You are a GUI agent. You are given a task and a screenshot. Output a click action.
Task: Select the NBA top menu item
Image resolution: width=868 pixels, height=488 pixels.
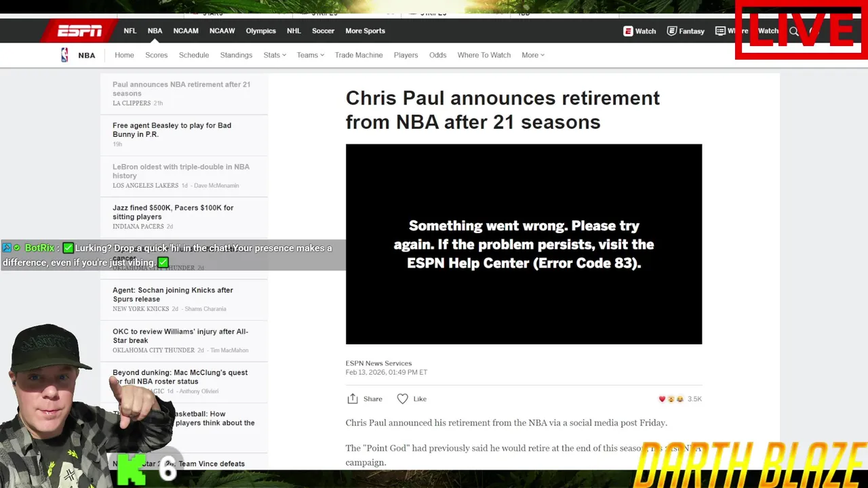[x=155, y=30]
